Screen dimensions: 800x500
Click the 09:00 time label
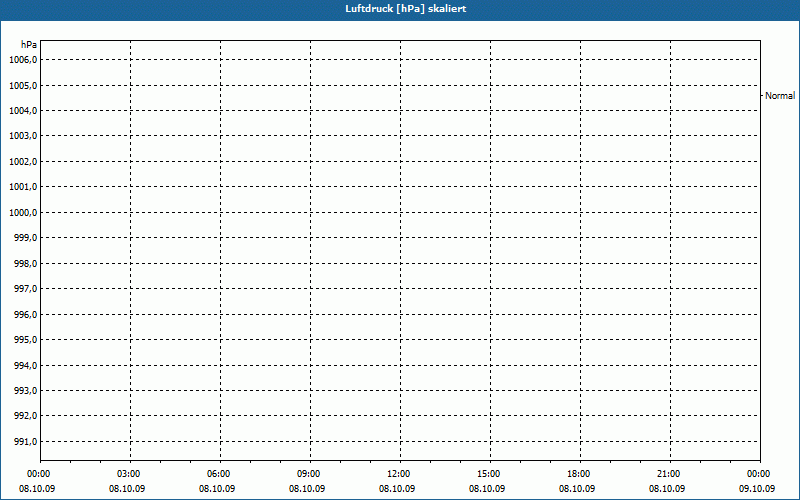point(309,474)
